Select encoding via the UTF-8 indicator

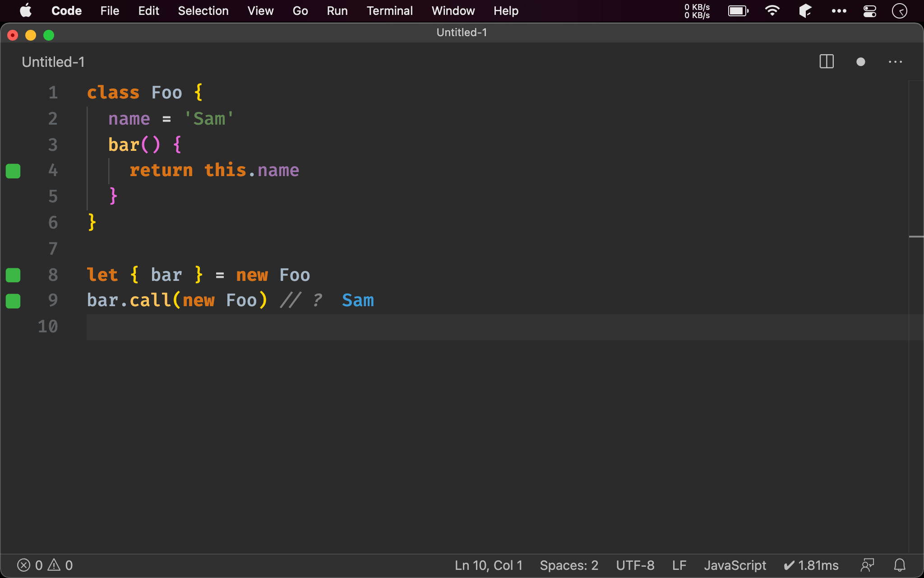click(x=635, y=565)
